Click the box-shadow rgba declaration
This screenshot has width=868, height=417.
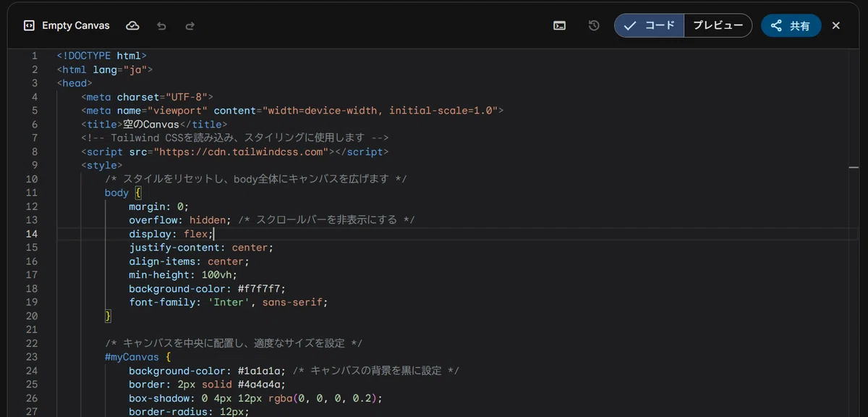coord(255,398)
